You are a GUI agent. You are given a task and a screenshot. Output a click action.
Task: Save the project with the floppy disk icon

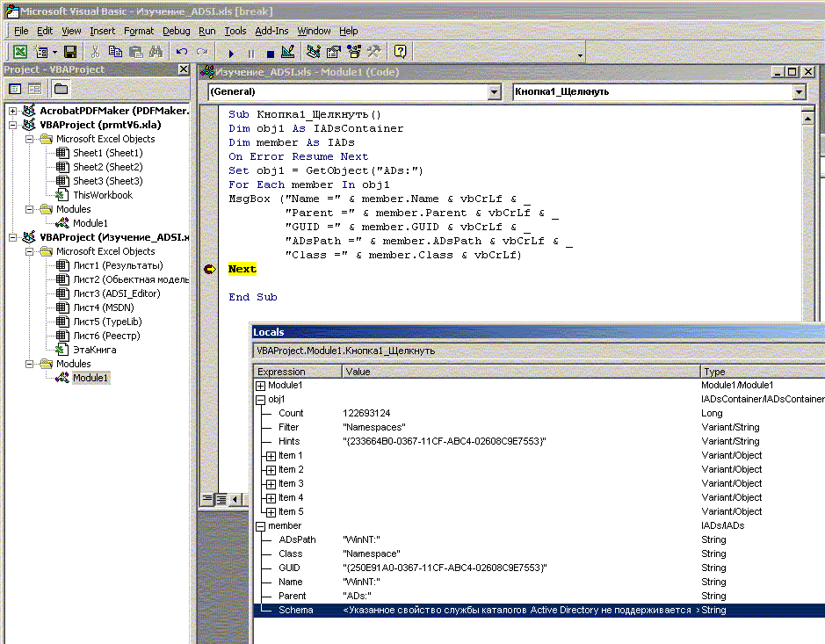[x=70, y=53]
